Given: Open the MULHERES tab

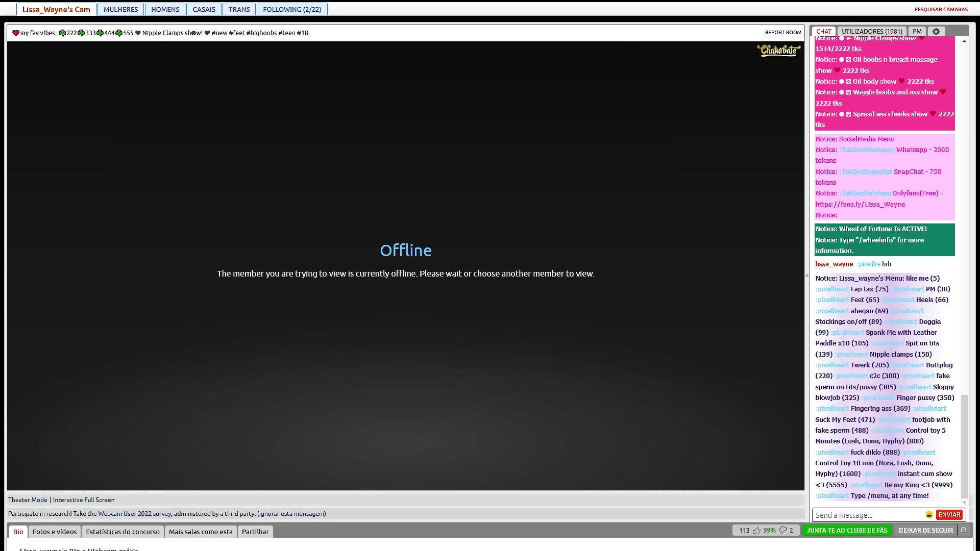Looking at the screenshot, I should 120,9.
